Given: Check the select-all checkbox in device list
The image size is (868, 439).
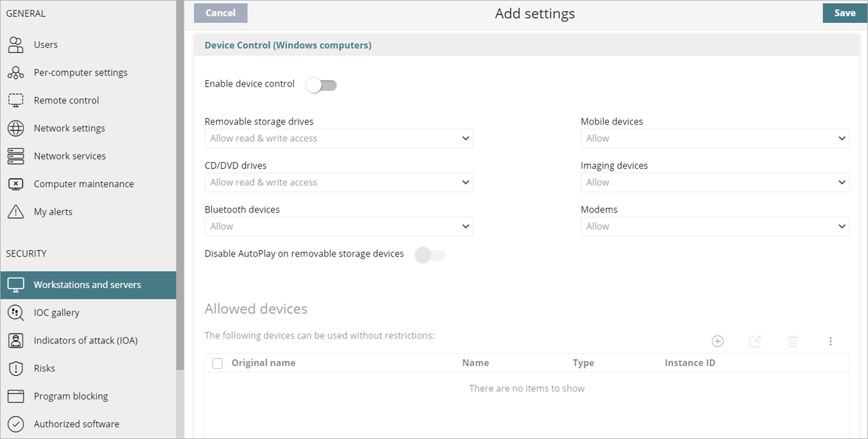Looking at the screenshot, I should [217, 362].
